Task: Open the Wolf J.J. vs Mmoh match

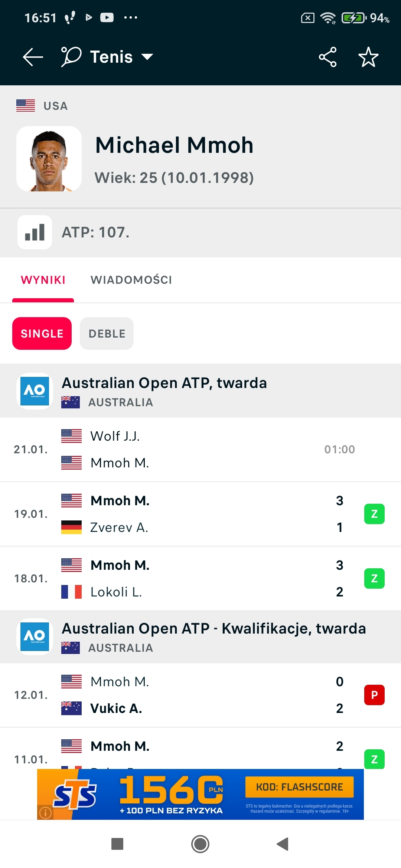Action: pyautogui.click(x=200, y=450)
